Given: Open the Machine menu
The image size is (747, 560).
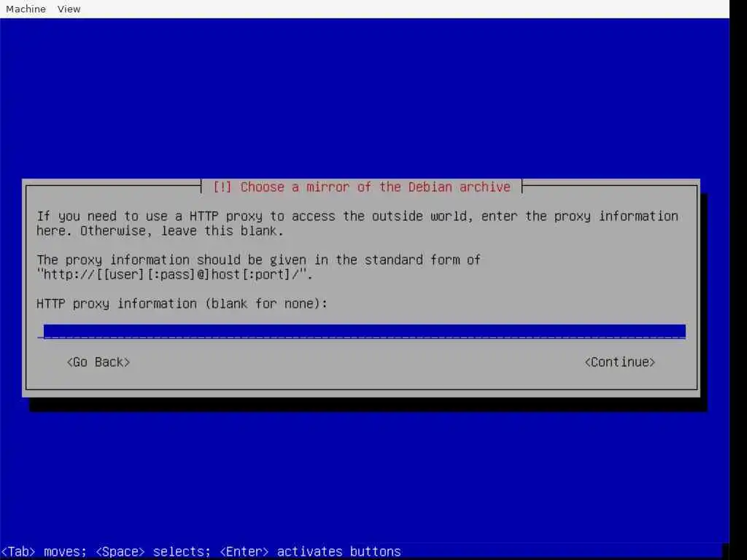Looking at the screenshot, I should 26,9.
